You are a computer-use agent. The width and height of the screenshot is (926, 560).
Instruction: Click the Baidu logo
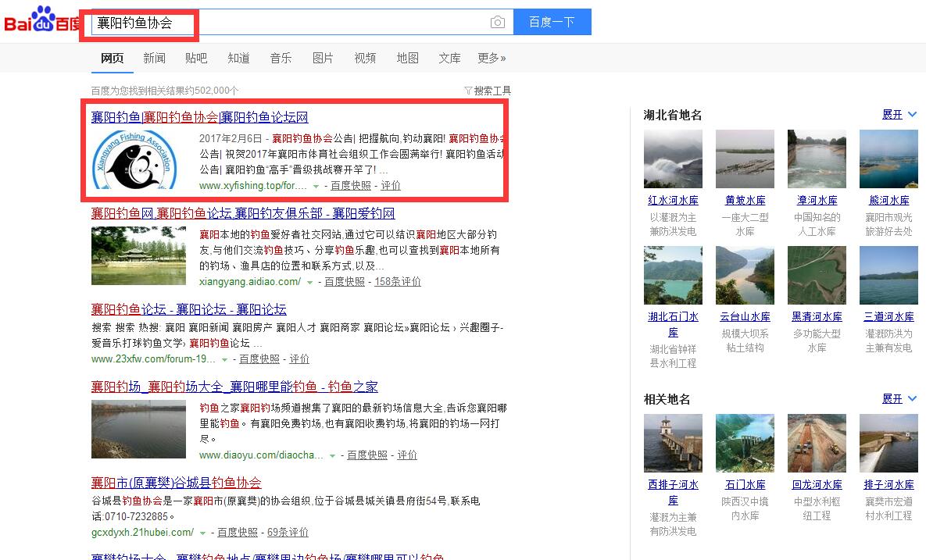click(x=41, y=20)
